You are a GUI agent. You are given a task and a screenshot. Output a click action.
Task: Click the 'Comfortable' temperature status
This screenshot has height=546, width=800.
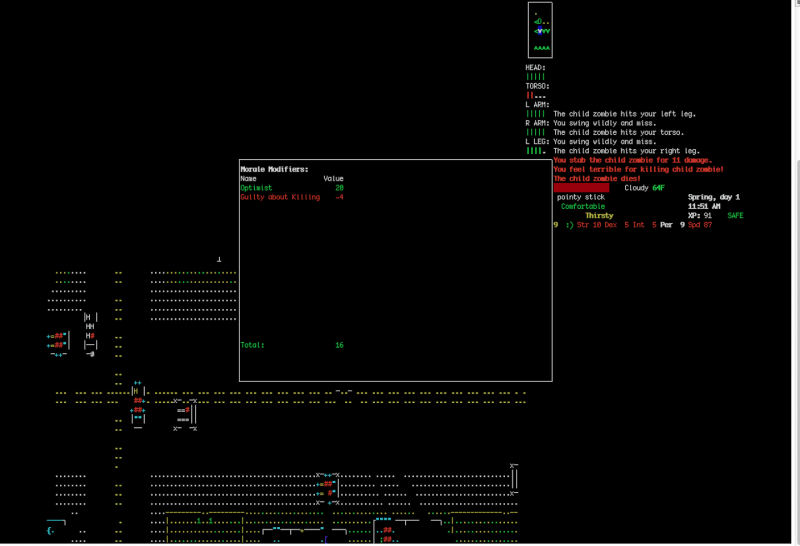583,207
